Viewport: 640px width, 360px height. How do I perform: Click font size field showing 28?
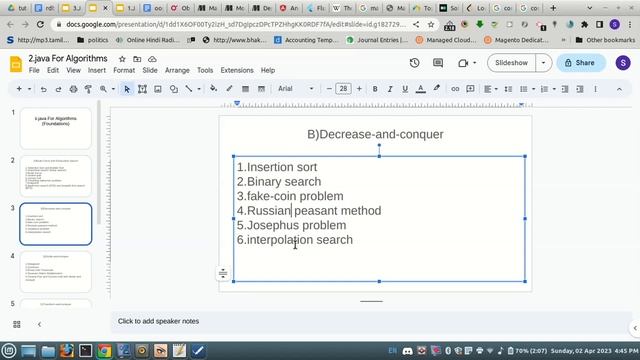click(x=343, y=89)
